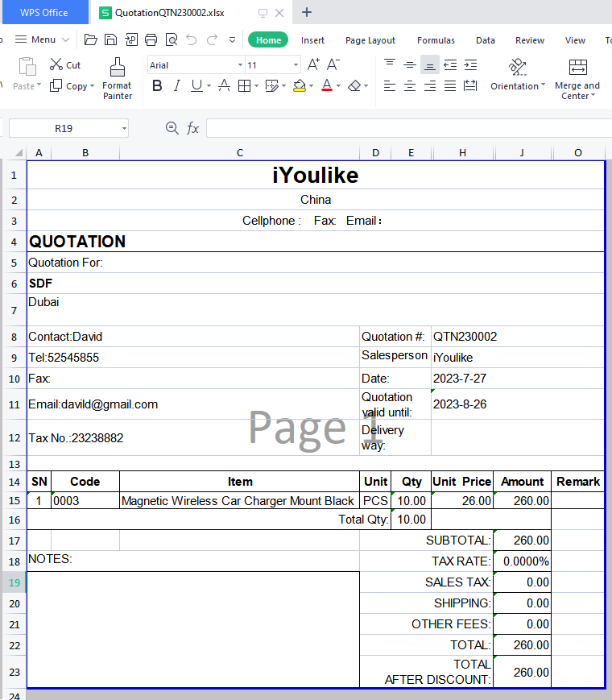Center text horizontally
Image resolution: width=612 pixels, height=700 pixels.
pyautogui.click(x=410, y=85)
